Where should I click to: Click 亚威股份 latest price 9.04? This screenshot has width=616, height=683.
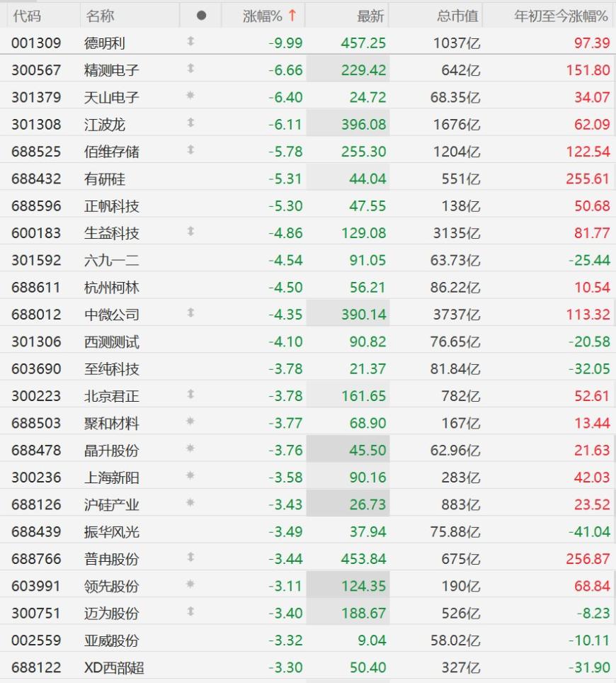pyautogui.click(x=372, y=640)
